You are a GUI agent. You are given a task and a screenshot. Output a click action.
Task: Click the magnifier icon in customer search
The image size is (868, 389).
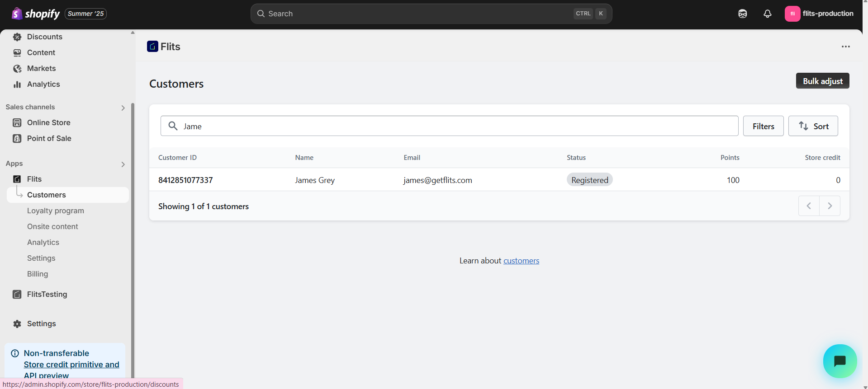click(x=173, y=126)
